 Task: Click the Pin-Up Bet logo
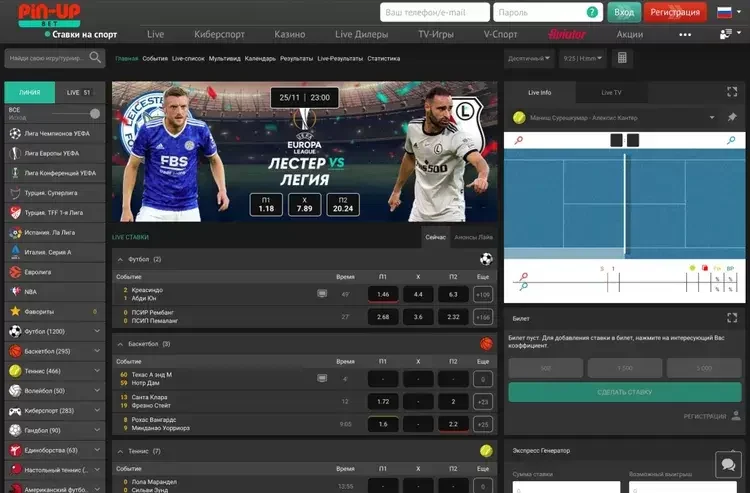click(49, 15)
